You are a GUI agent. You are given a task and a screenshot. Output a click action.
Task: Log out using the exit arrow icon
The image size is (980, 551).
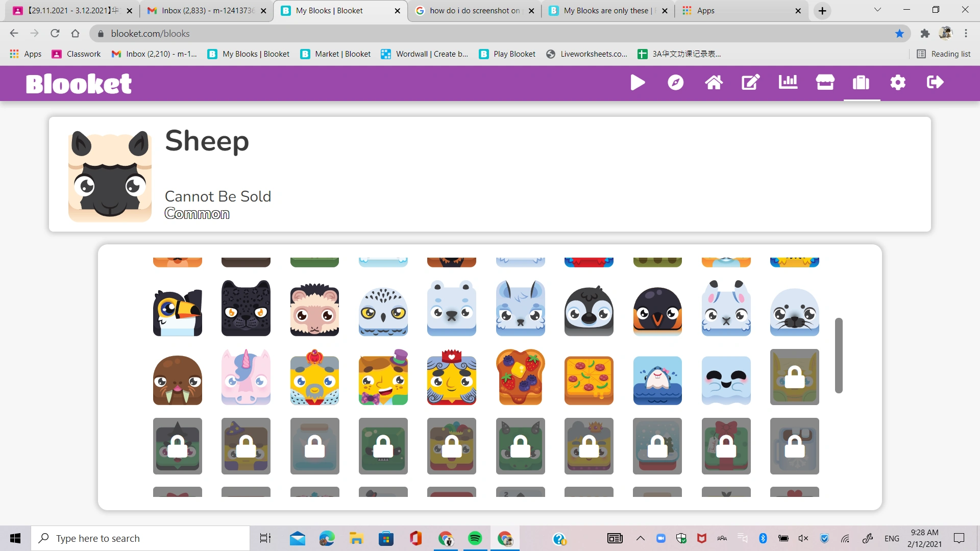click(x=935, y=82)
